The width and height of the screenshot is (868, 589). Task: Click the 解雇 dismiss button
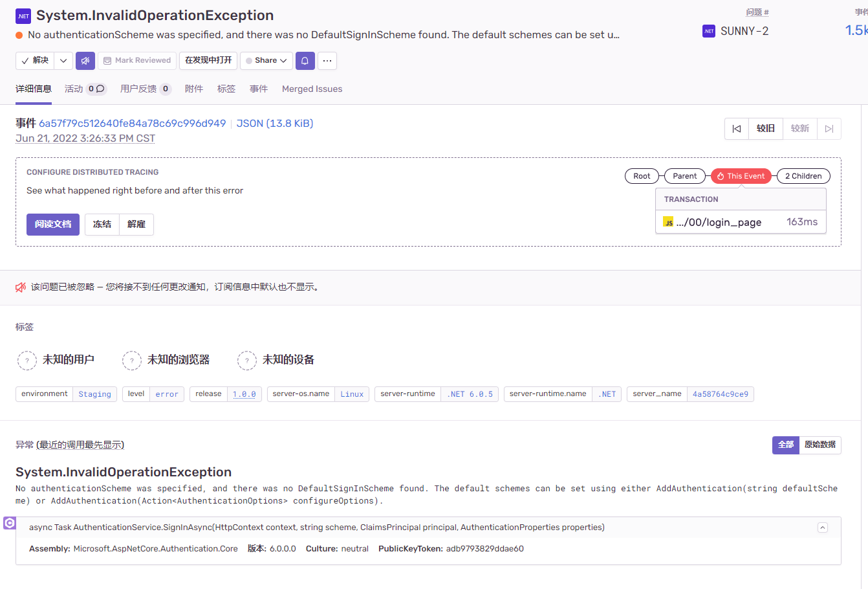click(x=136, y=225)
